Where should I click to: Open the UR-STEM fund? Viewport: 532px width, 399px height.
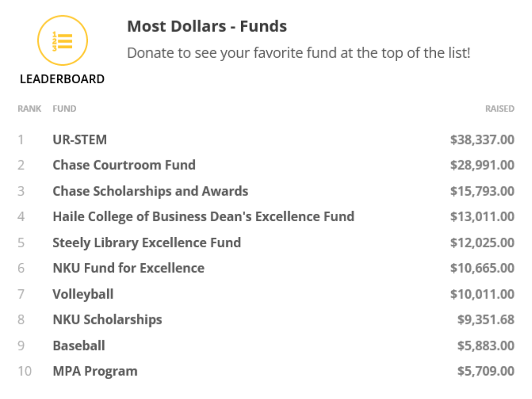pos(80,140)
